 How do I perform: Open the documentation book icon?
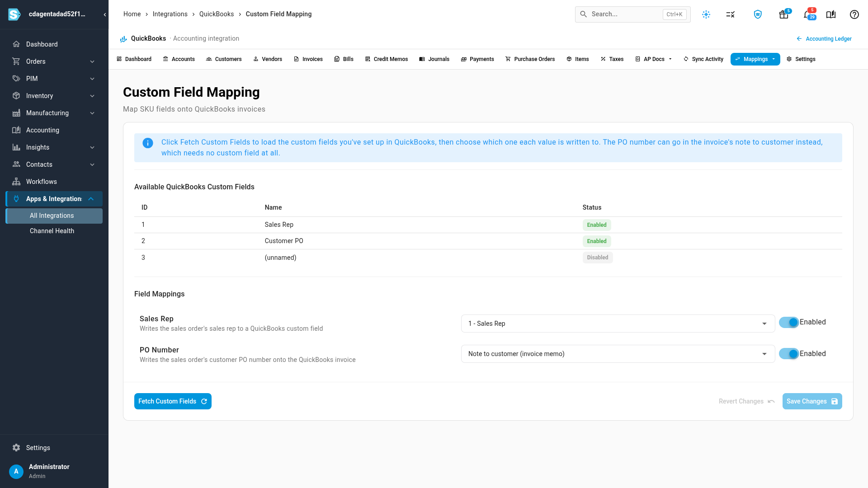[831, 14]
